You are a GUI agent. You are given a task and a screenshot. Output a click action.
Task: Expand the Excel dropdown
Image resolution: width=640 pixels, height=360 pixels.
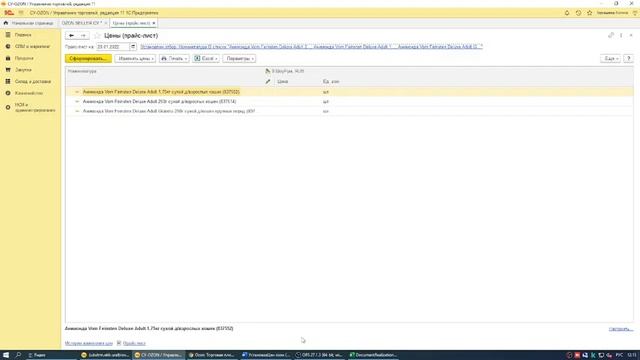(206, 59)
